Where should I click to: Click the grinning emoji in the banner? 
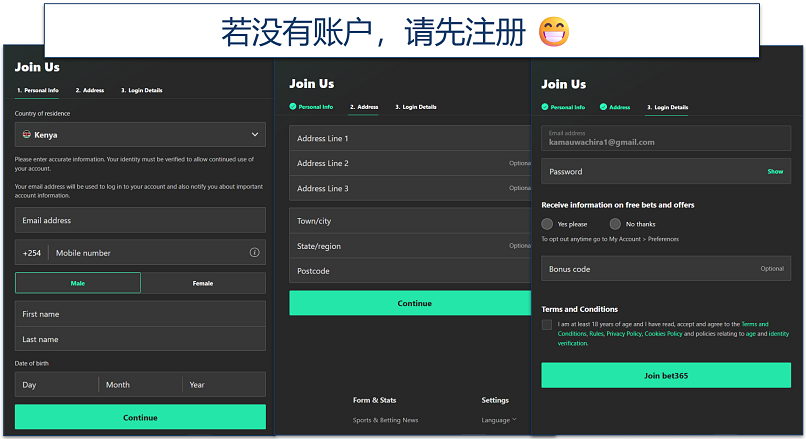pyautogui.click(x=553, y=33)
